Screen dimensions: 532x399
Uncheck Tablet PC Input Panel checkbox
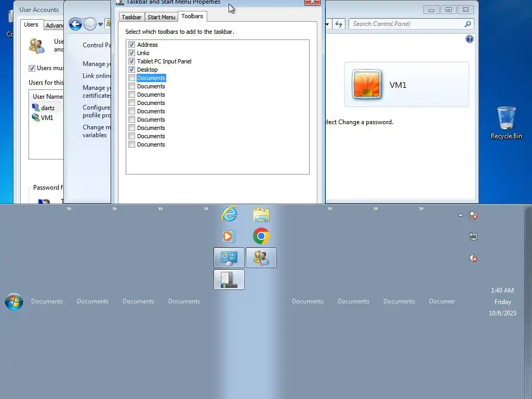point(131,61)
